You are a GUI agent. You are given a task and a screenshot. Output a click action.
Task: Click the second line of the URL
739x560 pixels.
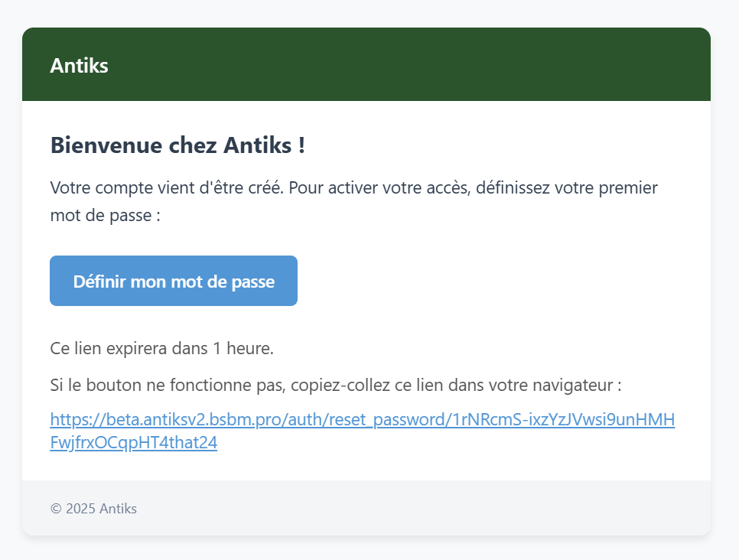pos(133,442)
